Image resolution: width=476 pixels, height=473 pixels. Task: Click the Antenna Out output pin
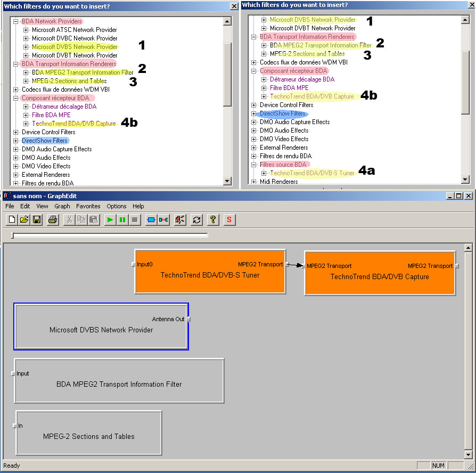[188, 319]
